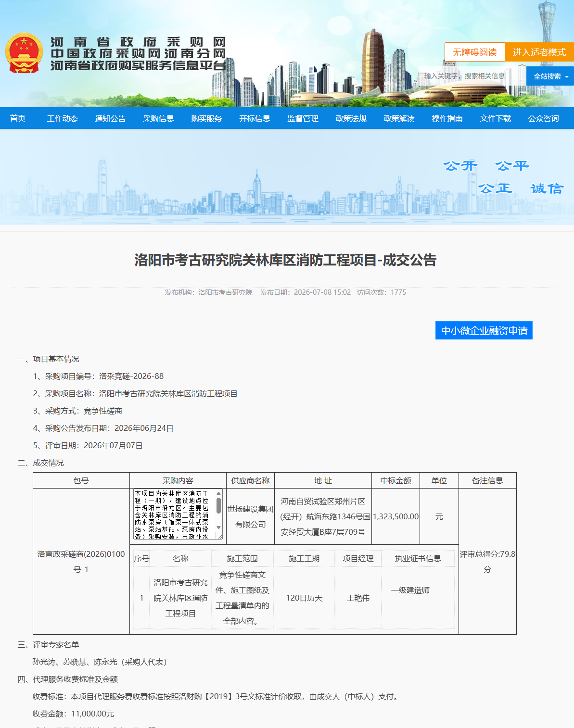Click fee amount 11,000.00元 line
574x728 pixels.
point(73,714)
